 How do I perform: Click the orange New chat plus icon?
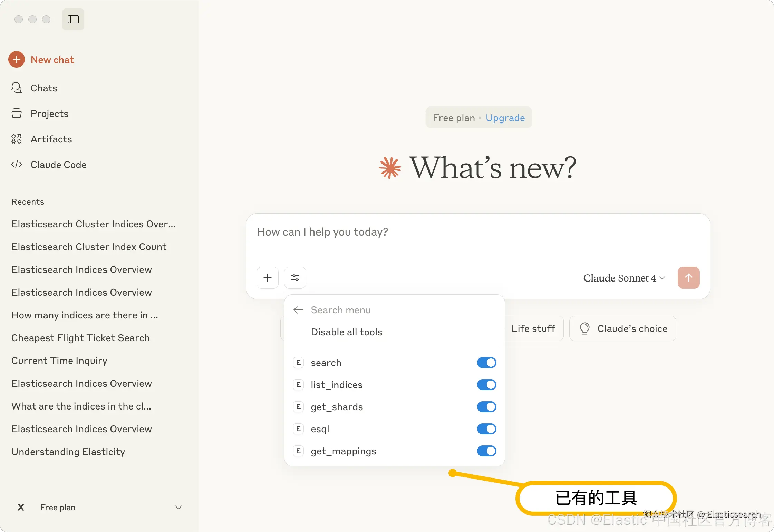17,60
